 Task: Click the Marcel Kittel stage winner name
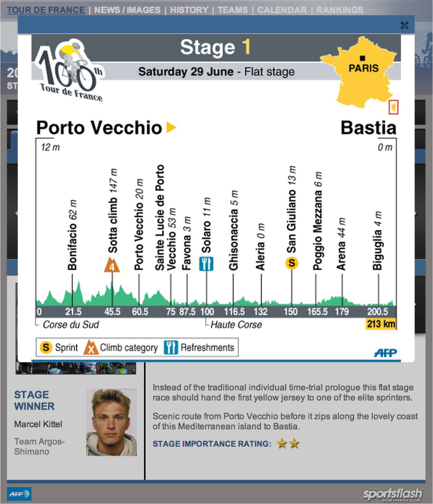38,424
